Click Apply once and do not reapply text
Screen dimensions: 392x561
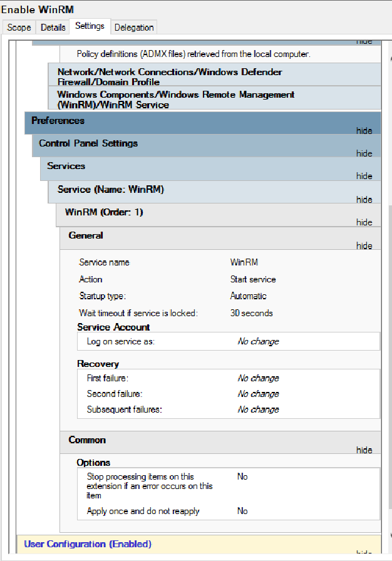click(x=143, y=511)
